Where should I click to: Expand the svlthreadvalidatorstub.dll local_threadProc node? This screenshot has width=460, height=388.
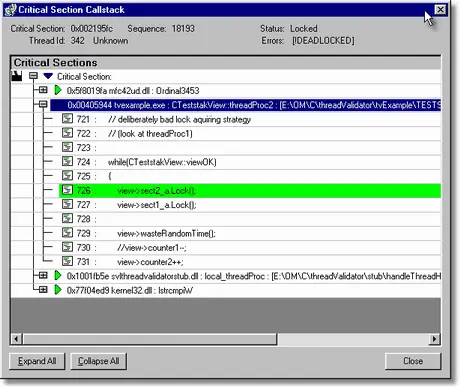43,275
